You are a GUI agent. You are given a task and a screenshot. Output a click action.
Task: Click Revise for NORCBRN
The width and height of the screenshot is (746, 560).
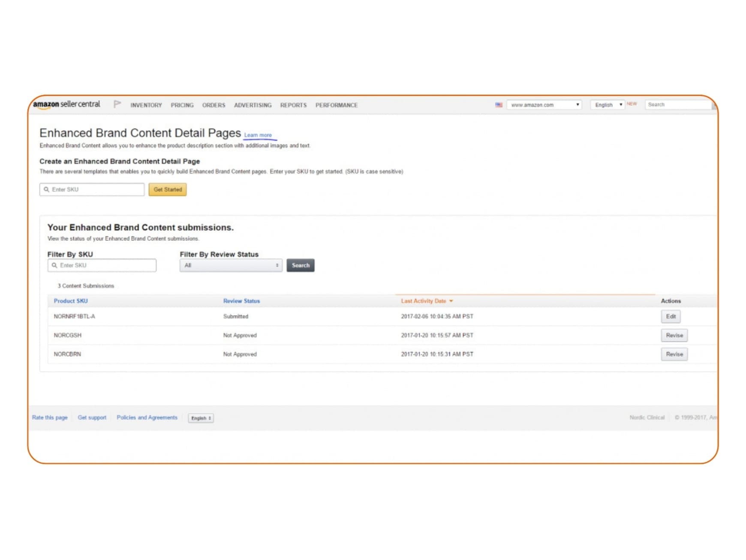pyautogui.click(x=674, y=354)
